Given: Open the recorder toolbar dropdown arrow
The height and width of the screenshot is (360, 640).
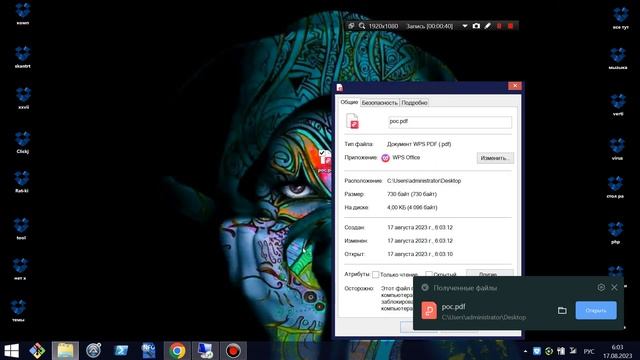Looking at the screenshot, I should (464, 26).
